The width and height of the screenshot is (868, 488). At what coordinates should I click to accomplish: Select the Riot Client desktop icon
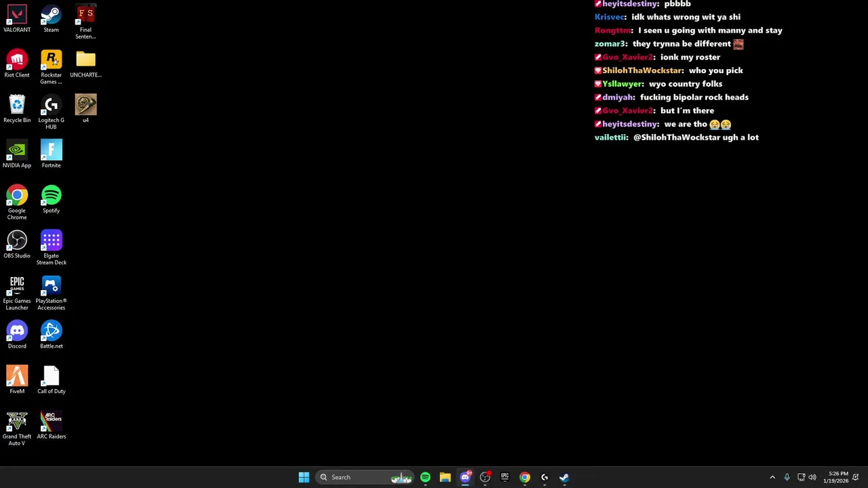[17, 64]
